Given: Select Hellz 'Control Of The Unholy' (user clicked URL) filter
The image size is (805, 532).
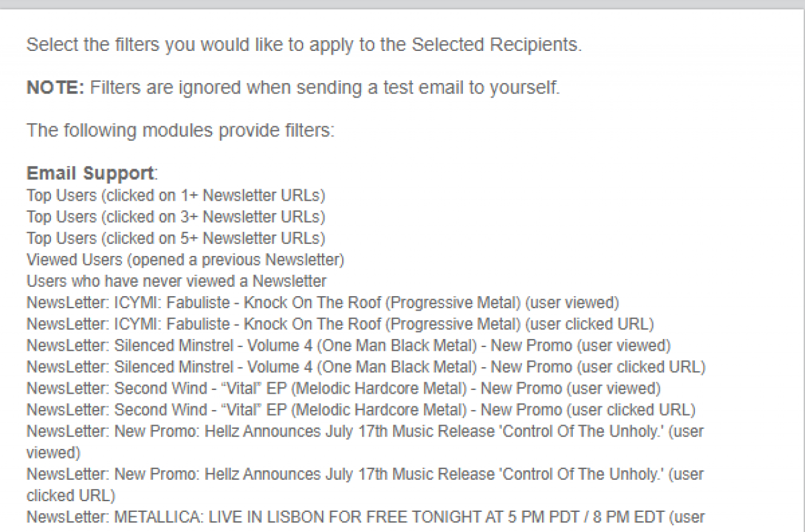Looking at the screenshot, I should point(365,475).
